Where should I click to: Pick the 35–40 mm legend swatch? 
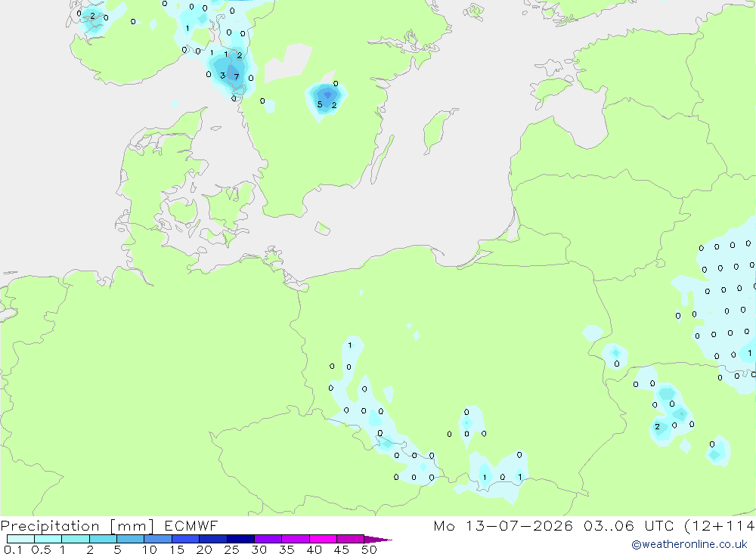click(x=296, y=539)
